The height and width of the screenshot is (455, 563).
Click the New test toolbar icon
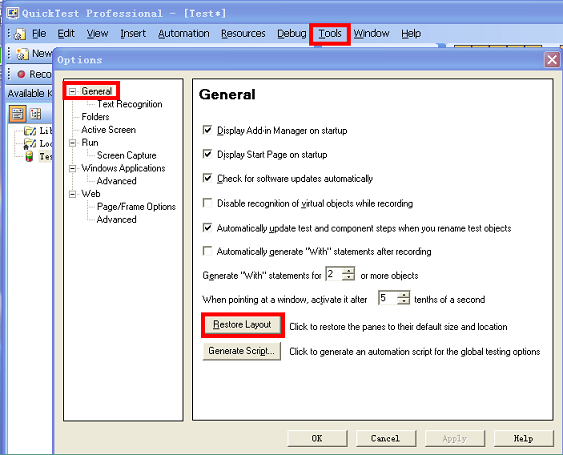tap(22, 54)
